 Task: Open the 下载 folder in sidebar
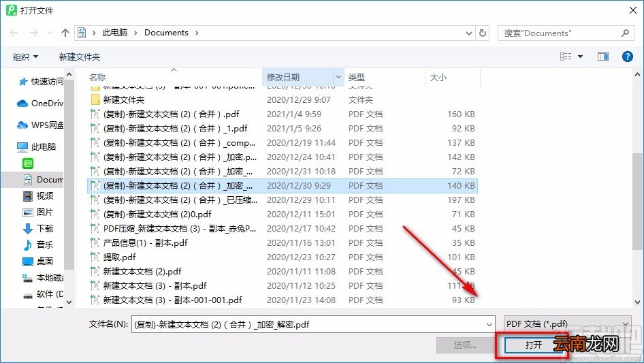point(38,229)
